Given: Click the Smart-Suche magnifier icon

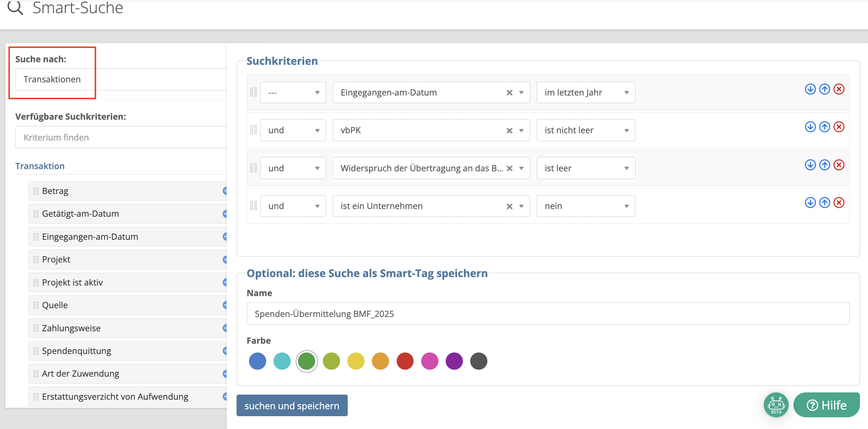Looking at the screenshot, I should click(15, 8).
